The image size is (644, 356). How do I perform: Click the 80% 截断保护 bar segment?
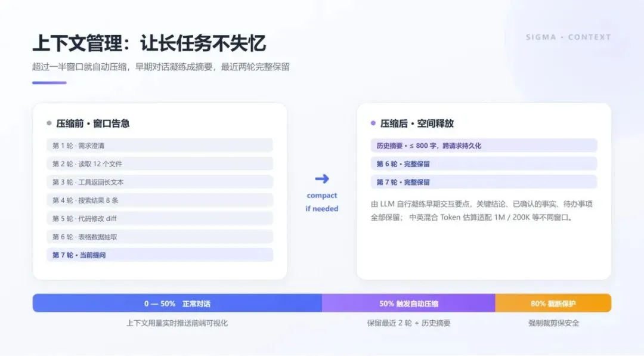[x=553, y=304]
